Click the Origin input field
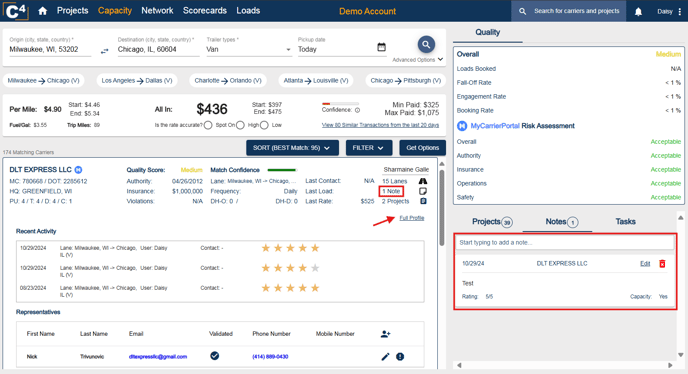This screenshot has width=688, height=374. (x=50, y=50)
